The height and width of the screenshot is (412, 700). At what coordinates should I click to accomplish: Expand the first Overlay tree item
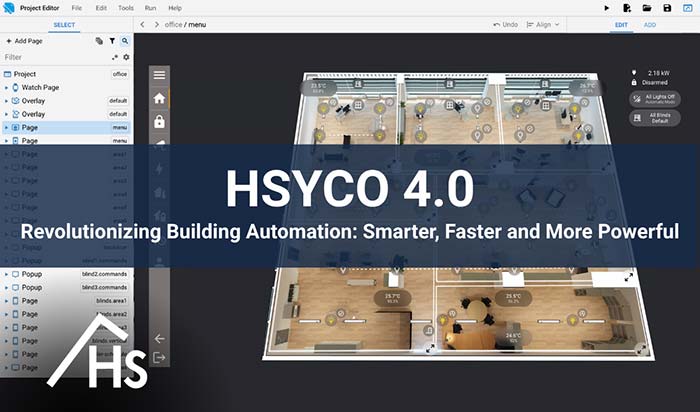point(6,101)
